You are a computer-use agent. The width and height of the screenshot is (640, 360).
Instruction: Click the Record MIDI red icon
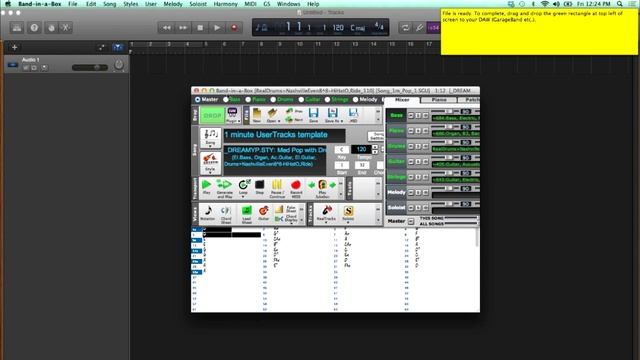296,188
